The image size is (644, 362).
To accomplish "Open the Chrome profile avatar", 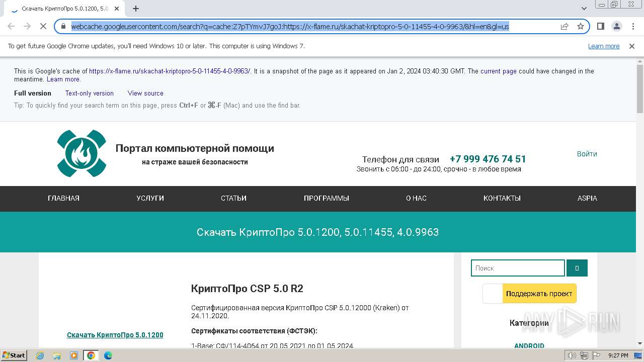I will [x=616, y=26].
